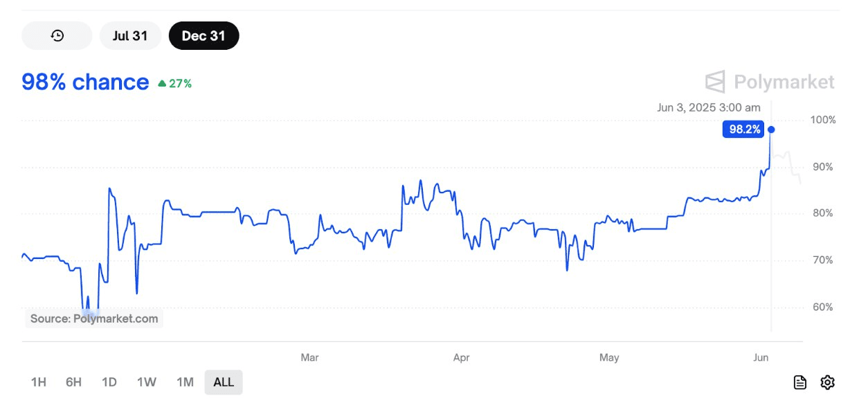
Task: Select the Jul 31 date tab
Action: pos(130,36)
